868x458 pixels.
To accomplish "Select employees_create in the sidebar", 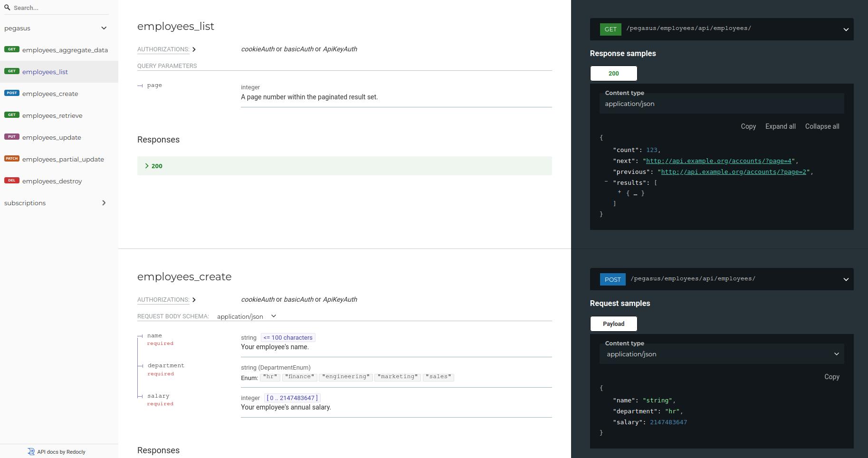I will click(x=50, y=94).
